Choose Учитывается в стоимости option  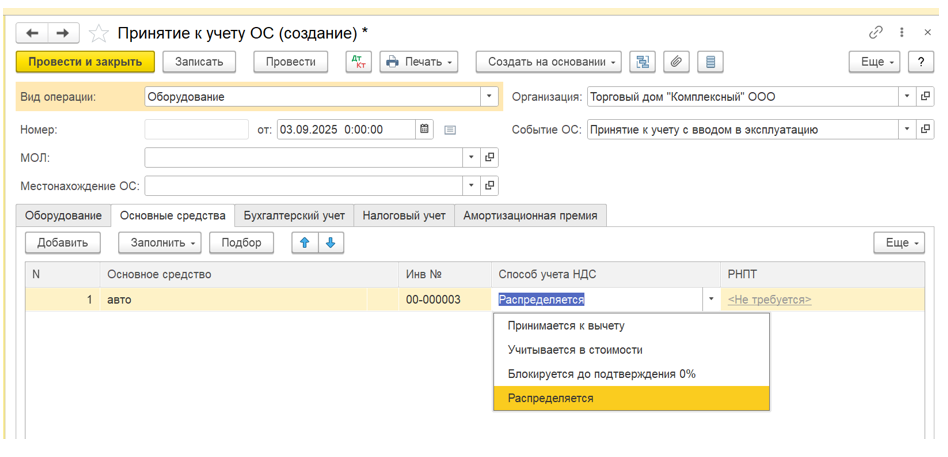(x=575, y=350)
